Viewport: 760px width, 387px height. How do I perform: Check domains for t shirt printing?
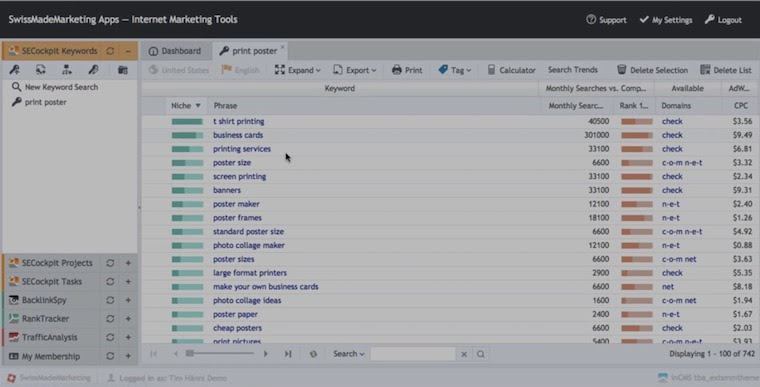[x=672, y=121]
